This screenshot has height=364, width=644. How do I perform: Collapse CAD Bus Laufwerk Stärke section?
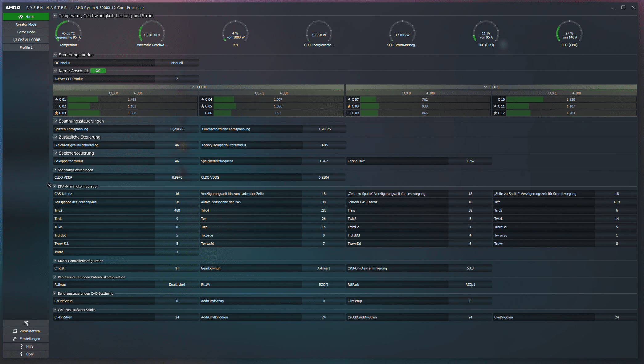click(x=55, y=310)
